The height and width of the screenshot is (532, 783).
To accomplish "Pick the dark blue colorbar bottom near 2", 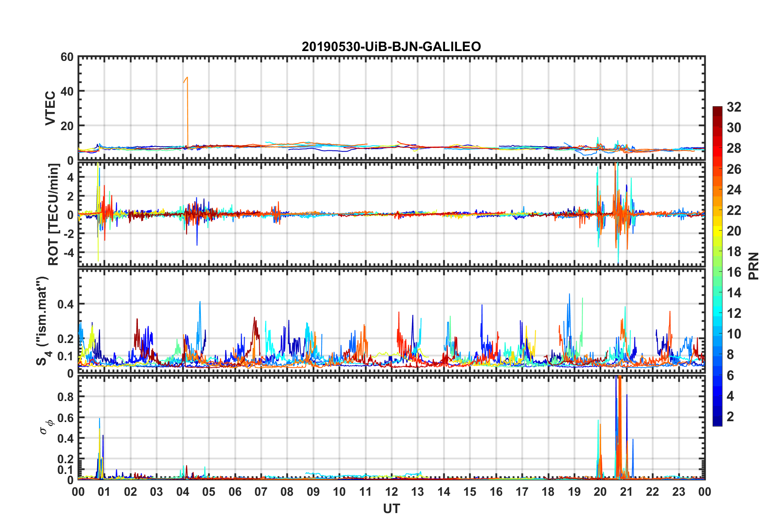I will coord(717,422).
